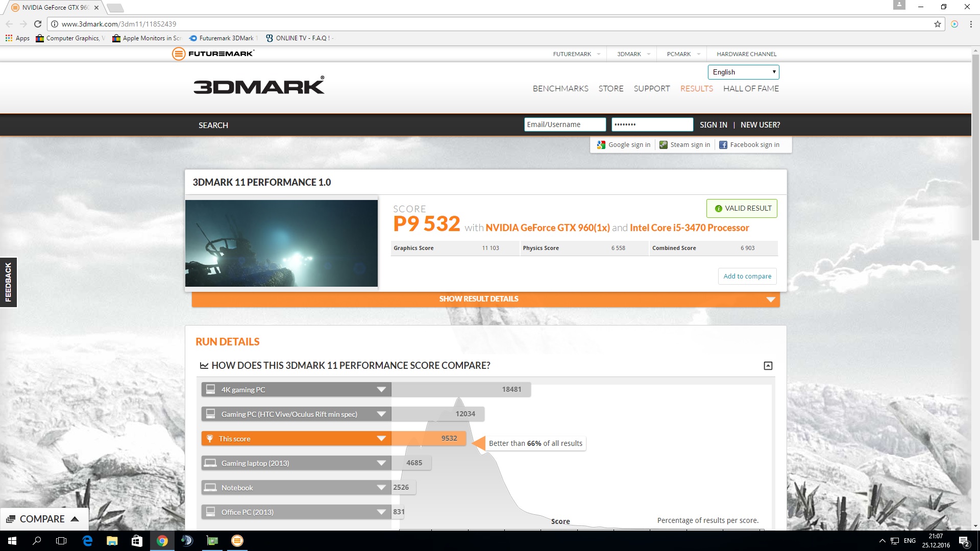Screen dimensions: 980x551
Task: Go to HALL OF FAME page
Action: tap(751, 89)
